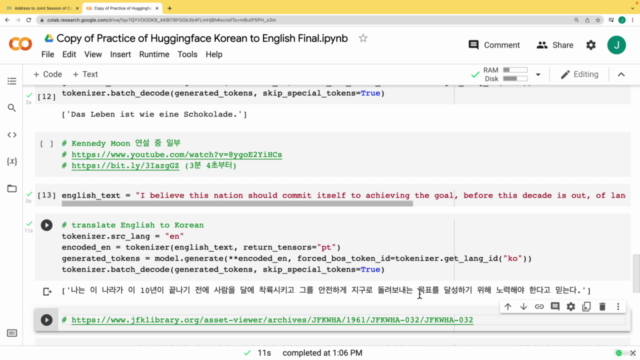Screen dimensions: 640x360
Task: Click the 'completed at 1:06 PM' status text
Action: click(322, 353)
